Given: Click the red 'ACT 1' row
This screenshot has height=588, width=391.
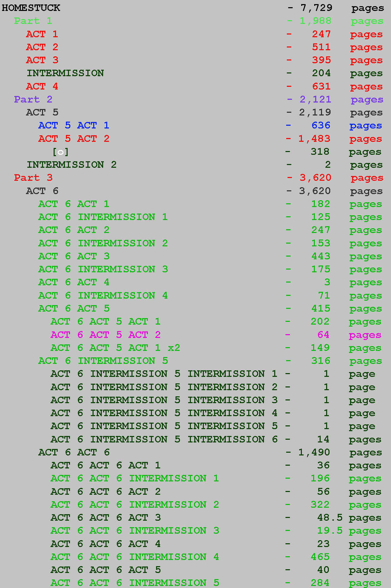Looking at the screenshot, I should coord(42,34).
